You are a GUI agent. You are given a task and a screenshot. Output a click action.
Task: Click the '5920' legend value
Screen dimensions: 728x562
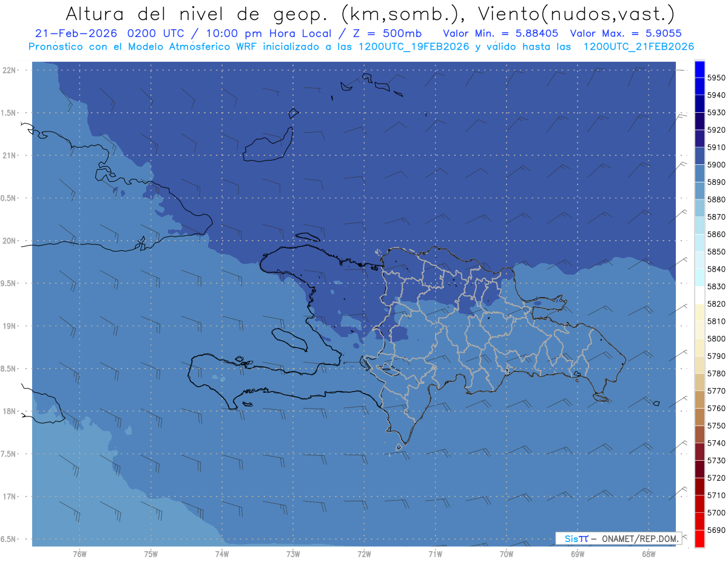(716, 130)
